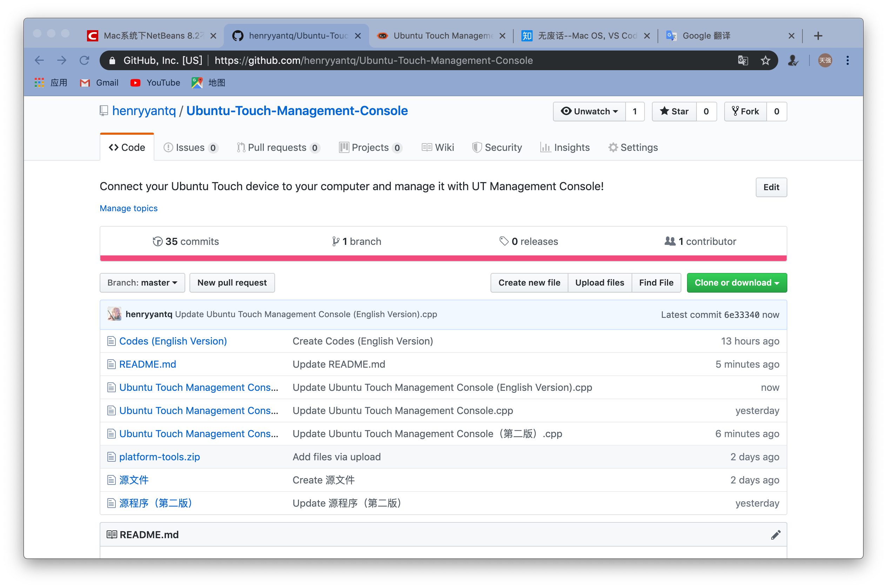The height and width of the screenshot is (588, 887).
Task: Close the Mac系统下NetBeans tab
Action: tap(213, 36)
